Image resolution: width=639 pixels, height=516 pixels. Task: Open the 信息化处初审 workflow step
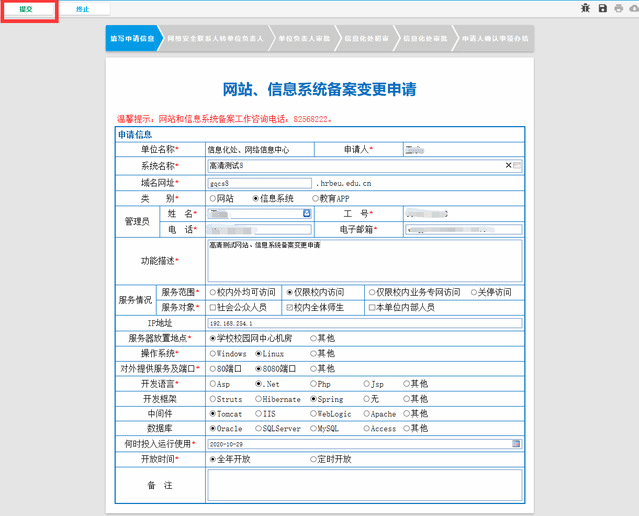(x=365, y=39)
